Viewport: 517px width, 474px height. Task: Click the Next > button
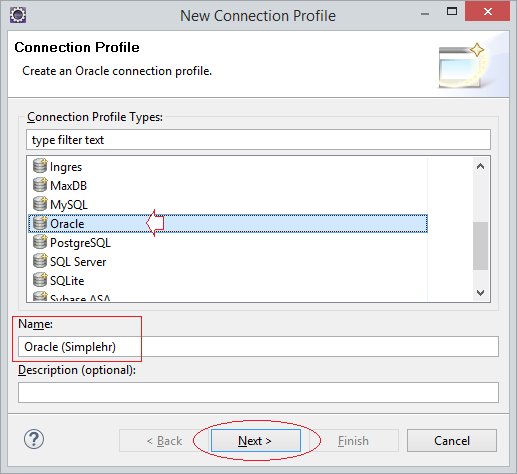[x=256, y=441]
